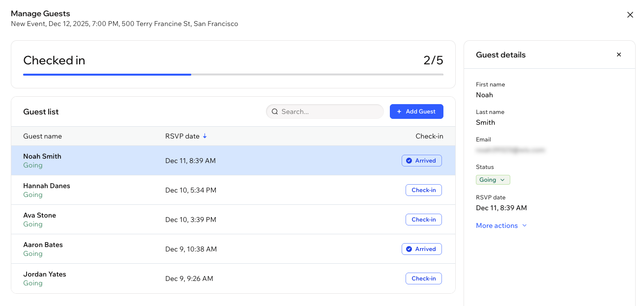This screenshot has height=306, width=644.
Task: Expand the More actions menu
Action: pyautogui.click(x=497, y=225)
